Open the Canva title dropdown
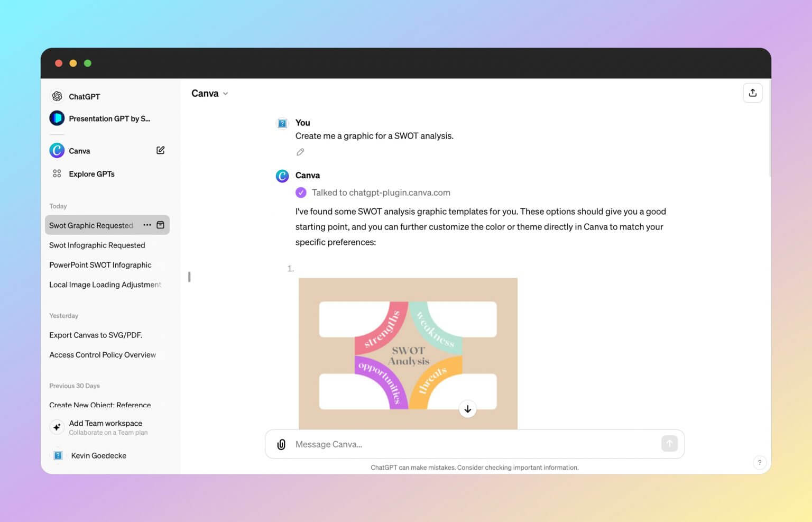This screenshot has height=522, width=812. [226, 94]
